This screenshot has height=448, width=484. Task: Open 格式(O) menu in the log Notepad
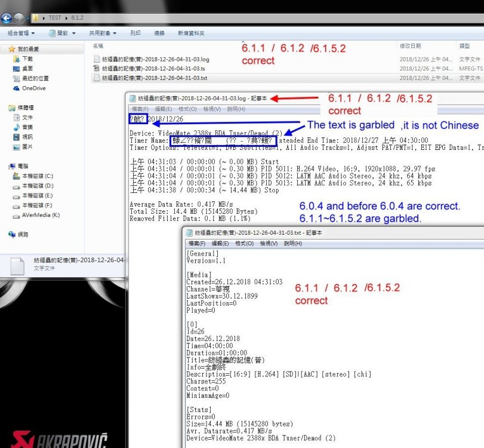pos(187,109)
